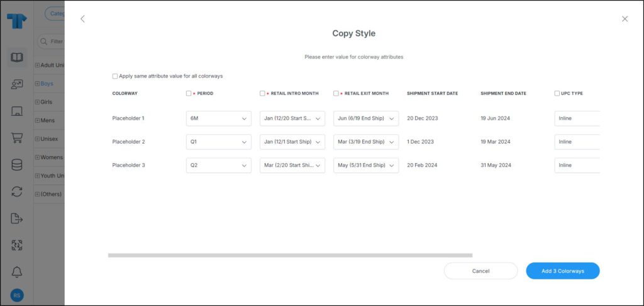Check Apply same attribute value for all colorways
Screen dimensions: 644x306
(x=115, y=76)
